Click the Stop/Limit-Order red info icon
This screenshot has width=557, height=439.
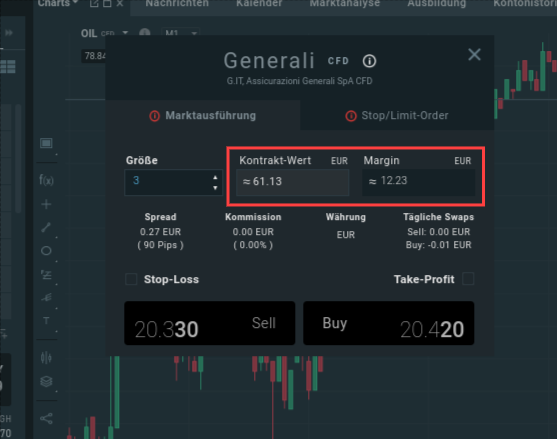[x=351, y=116]
